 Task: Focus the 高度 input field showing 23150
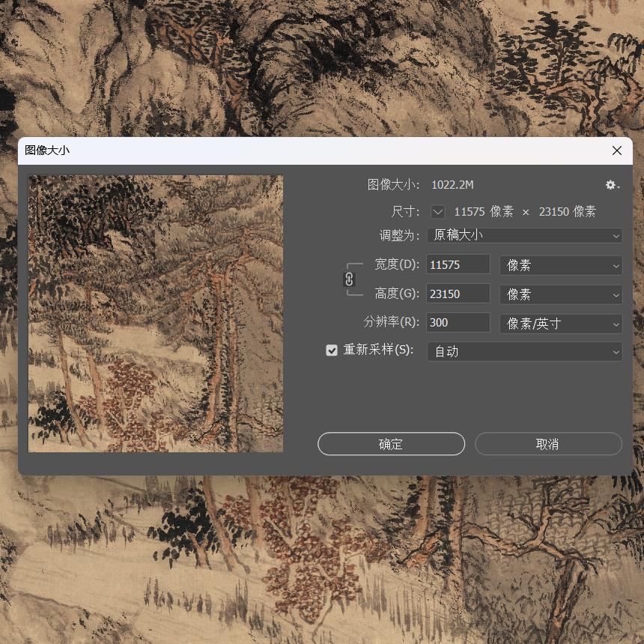pos(458,294)
